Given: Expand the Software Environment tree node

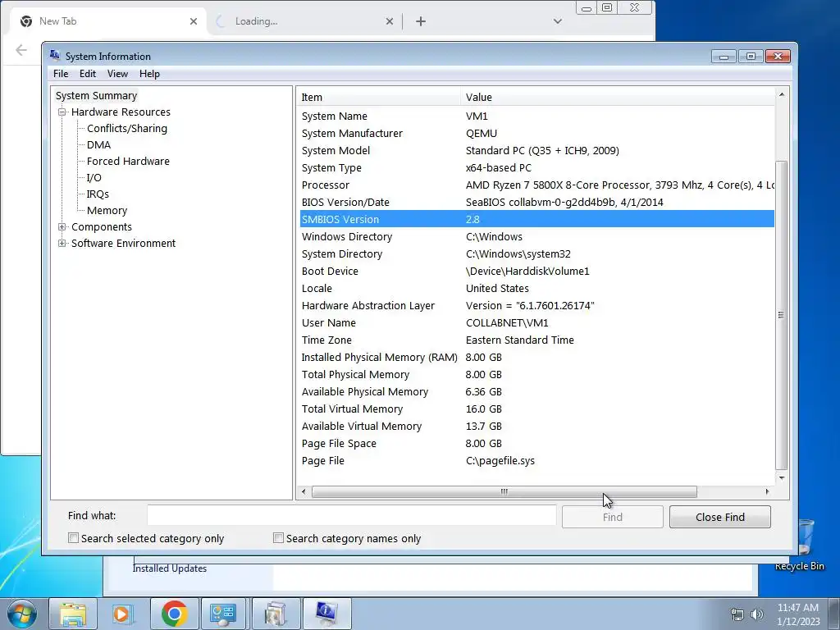Looking at the screenshot, I should [62, 243].
